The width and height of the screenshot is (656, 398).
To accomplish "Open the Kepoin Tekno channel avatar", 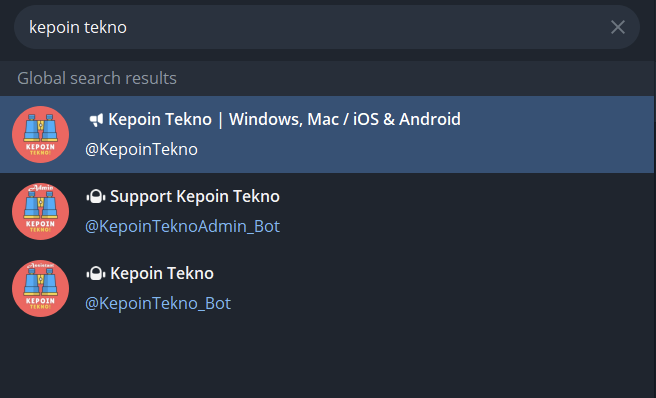I will coord(41,134).
